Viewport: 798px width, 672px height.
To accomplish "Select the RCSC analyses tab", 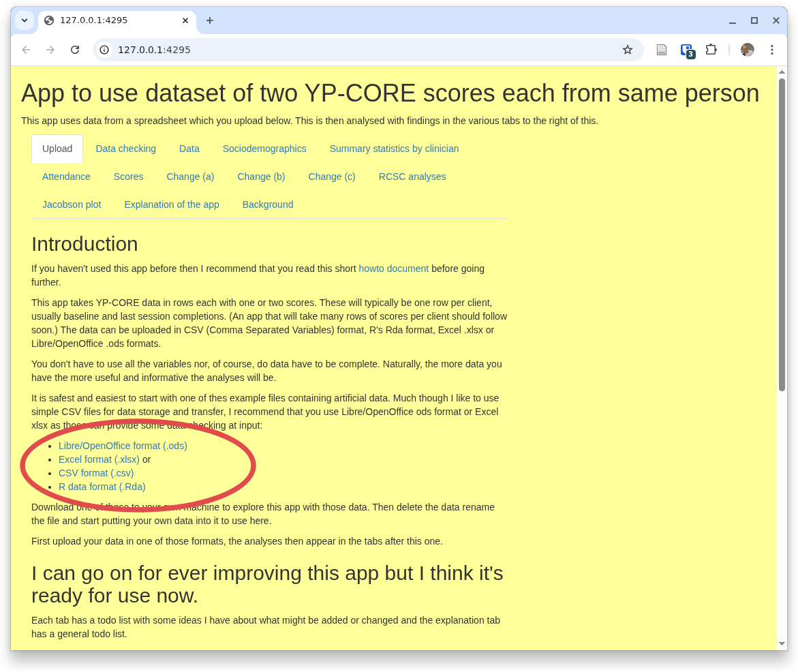I will tap(412, 177).
